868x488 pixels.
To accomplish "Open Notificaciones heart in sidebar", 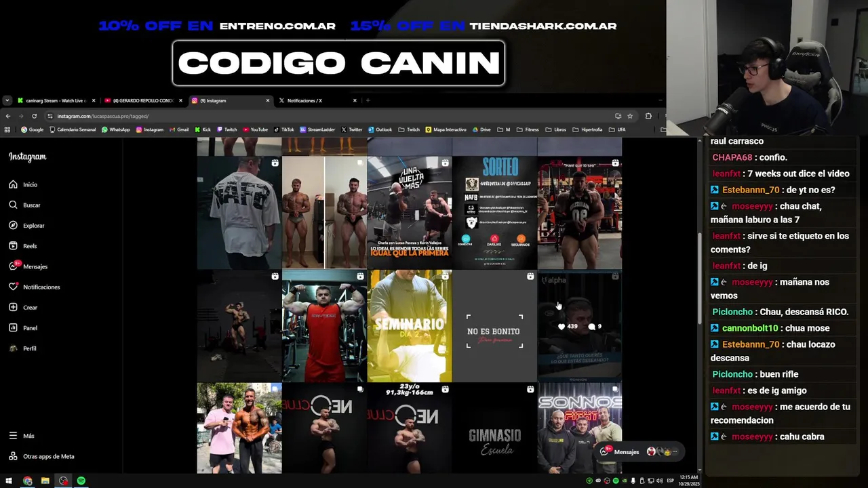I will [x=34, y=287].
